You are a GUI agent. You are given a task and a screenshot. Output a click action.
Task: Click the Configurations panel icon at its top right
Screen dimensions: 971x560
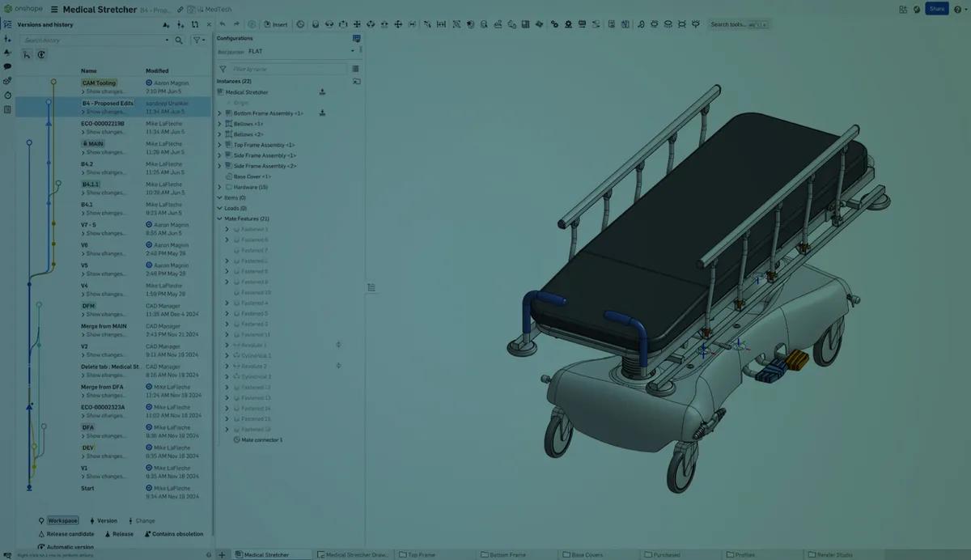pyautogui.click(x=357, y=38)
